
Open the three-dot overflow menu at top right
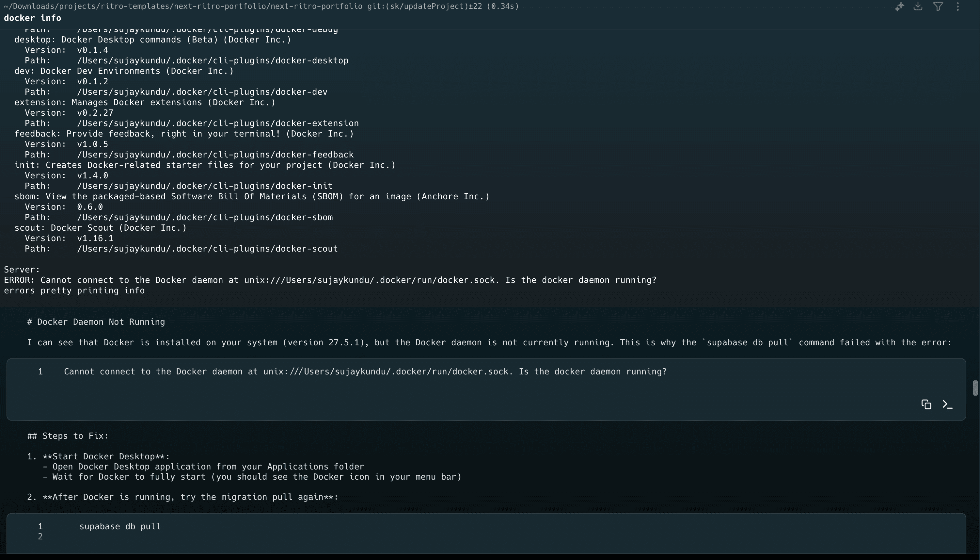958,7
